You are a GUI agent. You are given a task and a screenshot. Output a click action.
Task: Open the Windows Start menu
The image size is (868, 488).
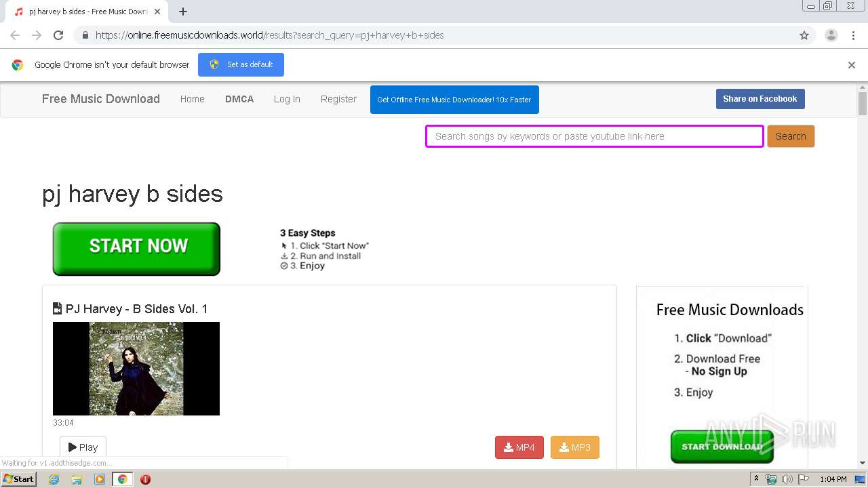pyautogui.click(x=18, y=479)
